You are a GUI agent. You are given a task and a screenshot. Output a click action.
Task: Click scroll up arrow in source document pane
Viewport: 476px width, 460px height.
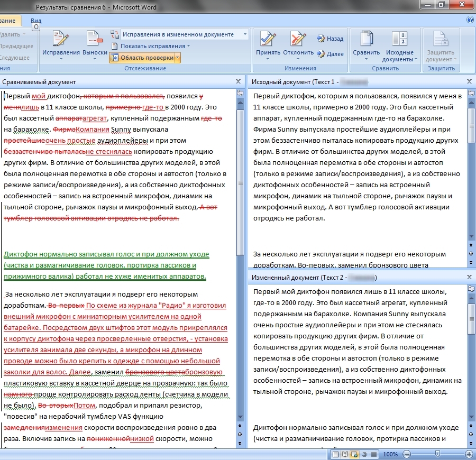pos(471,103)
